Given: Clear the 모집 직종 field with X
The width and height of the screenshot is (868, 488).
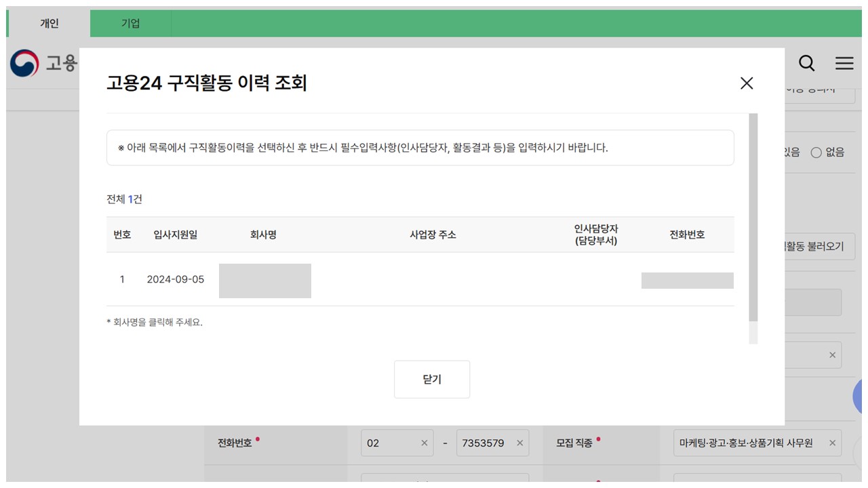Looking at the screenshot, I should [832, 443].
